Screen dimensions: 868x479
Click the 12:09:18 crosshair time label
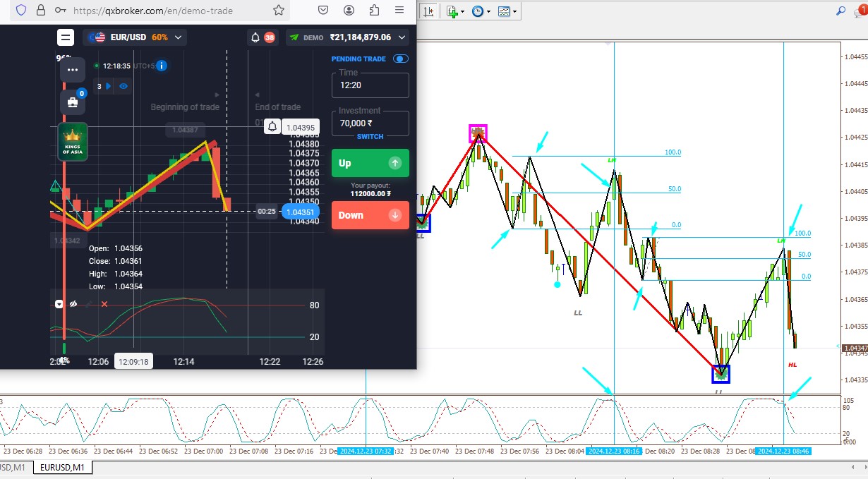(x=133, y=361)
